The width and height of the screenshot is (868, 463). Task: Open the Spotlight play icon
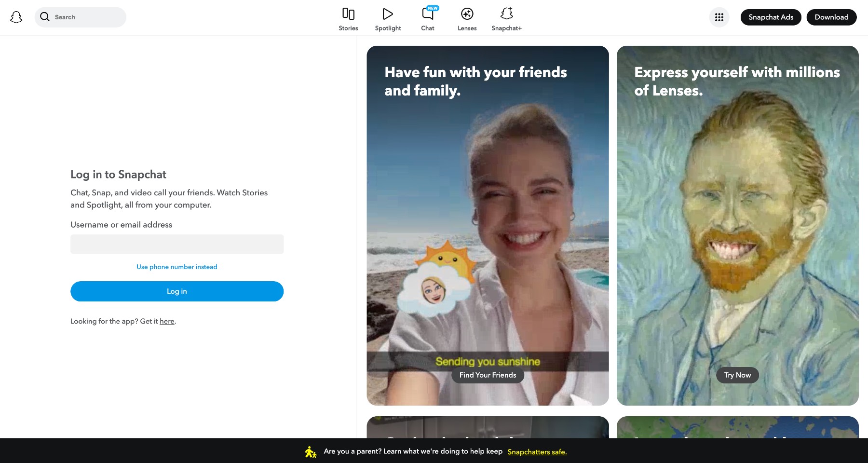pos(388,14)
